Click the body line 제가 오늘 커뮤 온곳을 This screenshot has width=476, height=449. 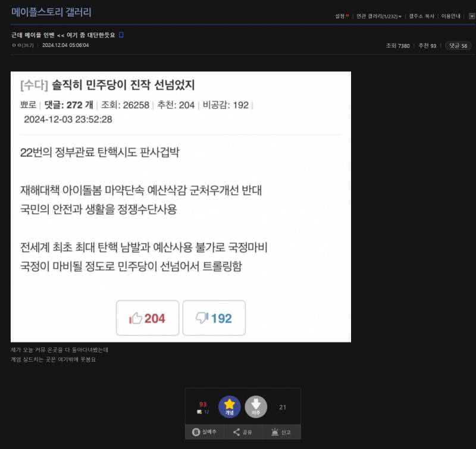(x=59, y=350)
